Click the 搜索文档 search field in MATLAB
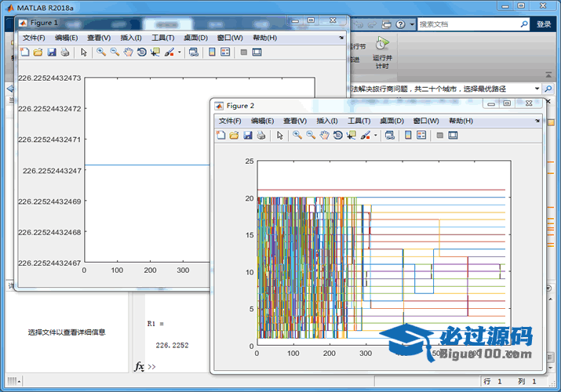This screenshot has width=561, height=392. pos(468,24)
